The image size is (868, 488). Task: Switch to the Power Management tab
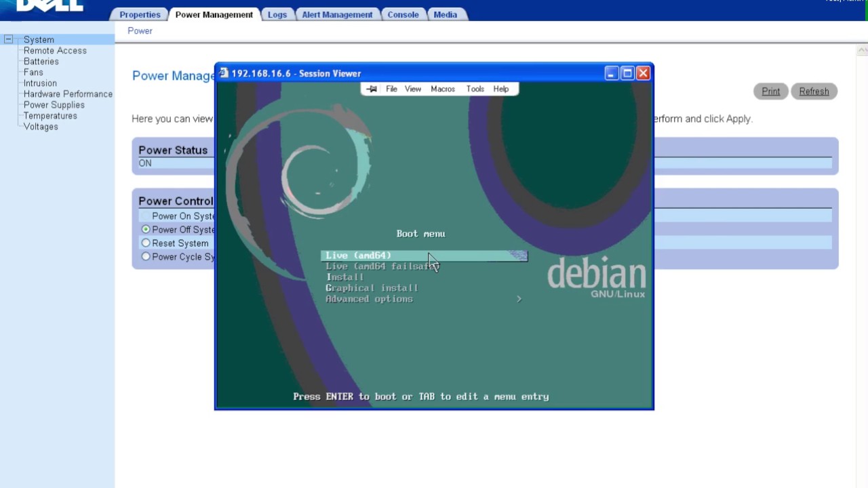[214, 14]
